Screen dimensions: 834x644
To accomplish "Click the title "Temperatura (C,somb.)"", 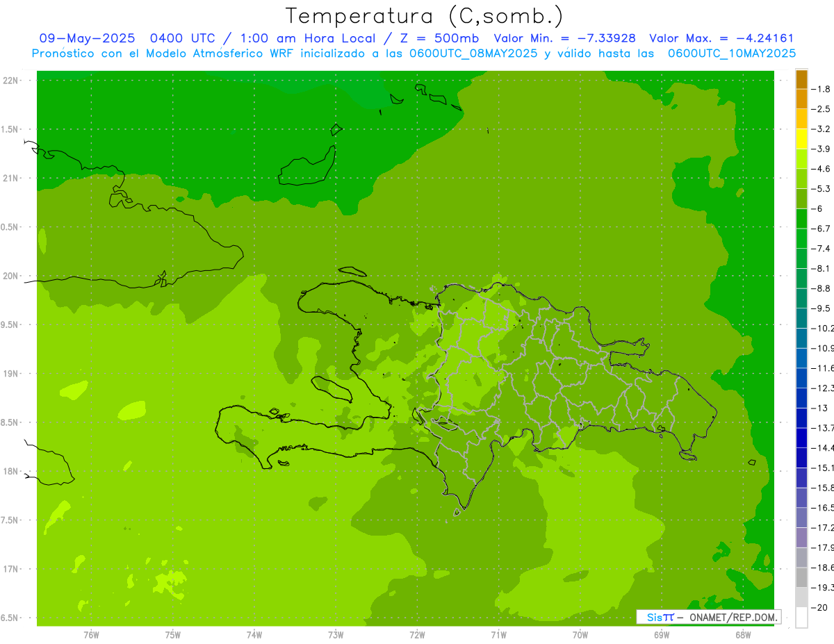I will click(424, 16).
